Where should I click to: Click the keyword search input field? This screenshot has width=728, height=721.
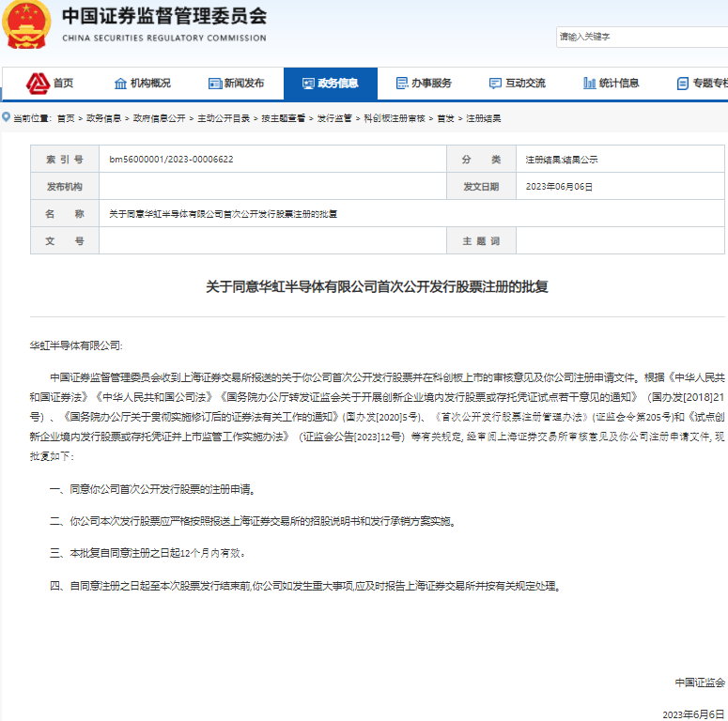(x=643, y=37)
